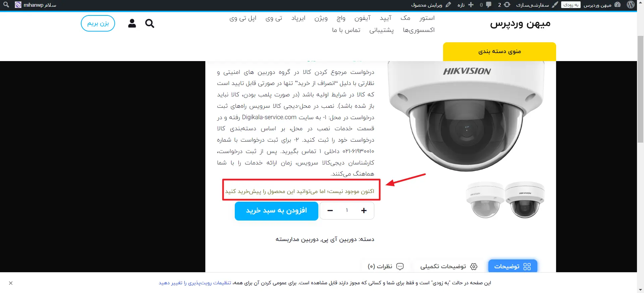This screenshot has height=293, width=644.
Task: Click the gear icon on توضیحات تکمیلی tab
Action: coord(474,266)
